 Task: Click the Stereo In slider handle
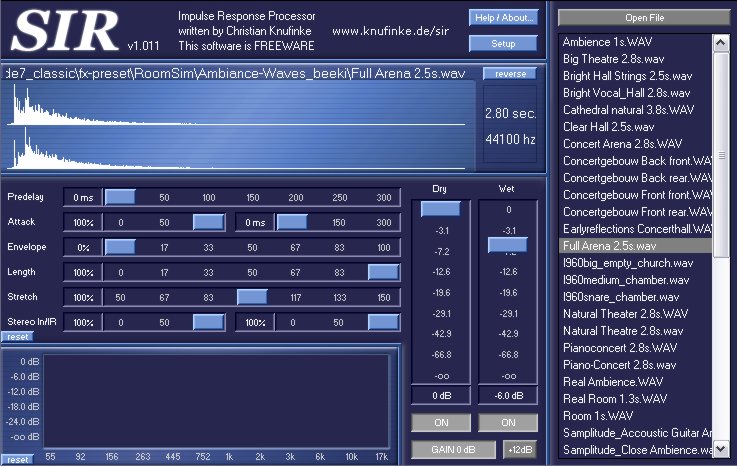pos(208,322)
